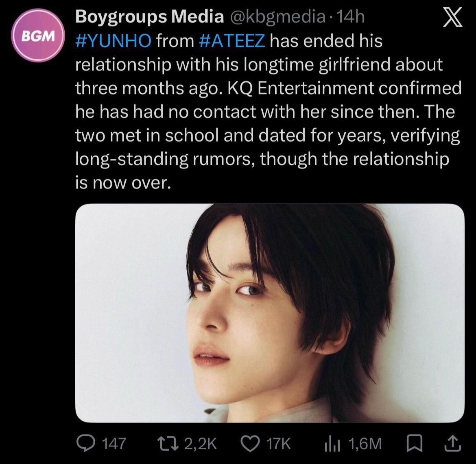Share the post via upload arrow icon
The image size is (476, 464).
[453, 444]
